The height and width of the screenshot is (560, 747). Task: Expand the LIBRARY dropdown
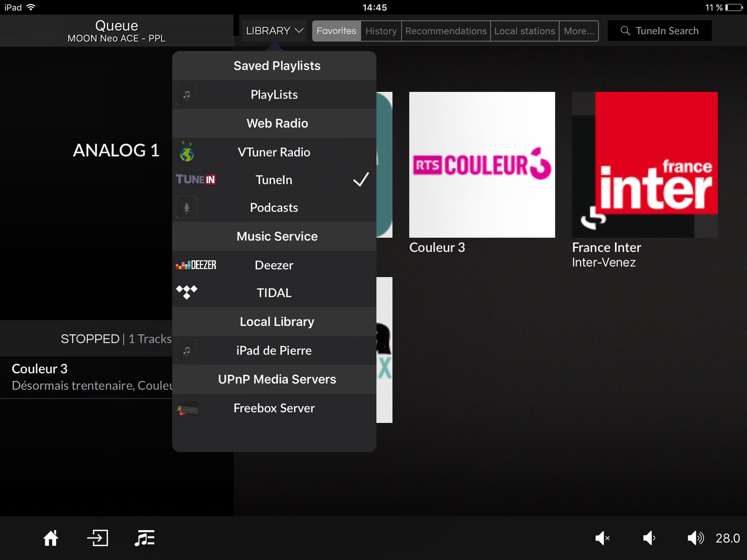pos(274,31)
